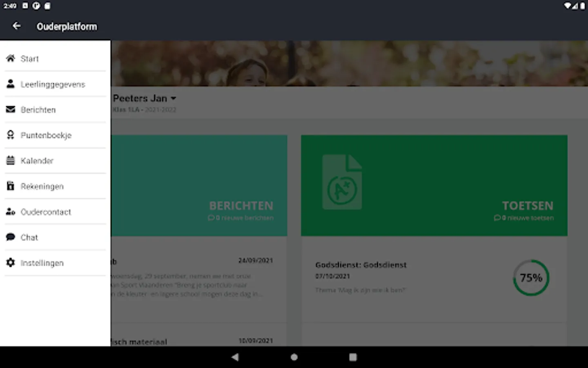Tap the Android home circle button
588x368 pixels.
point(294,357)
